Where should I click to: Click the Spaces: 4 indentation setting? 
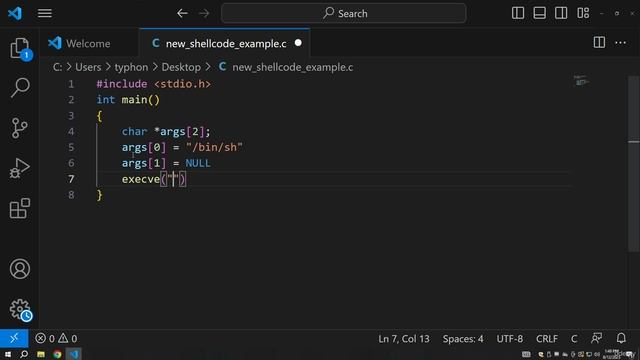click(463, 339)
